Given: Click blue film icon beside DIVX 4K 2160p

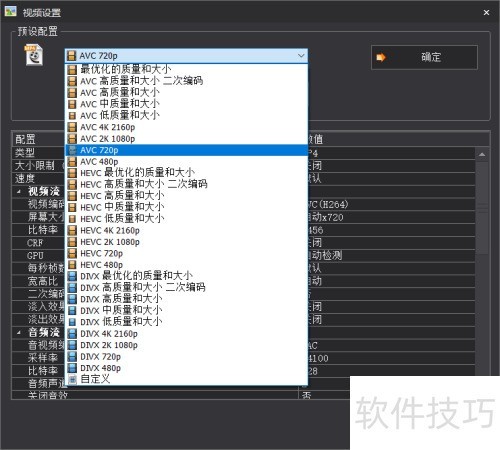Looking at the screenshot, I should point(72,334).
